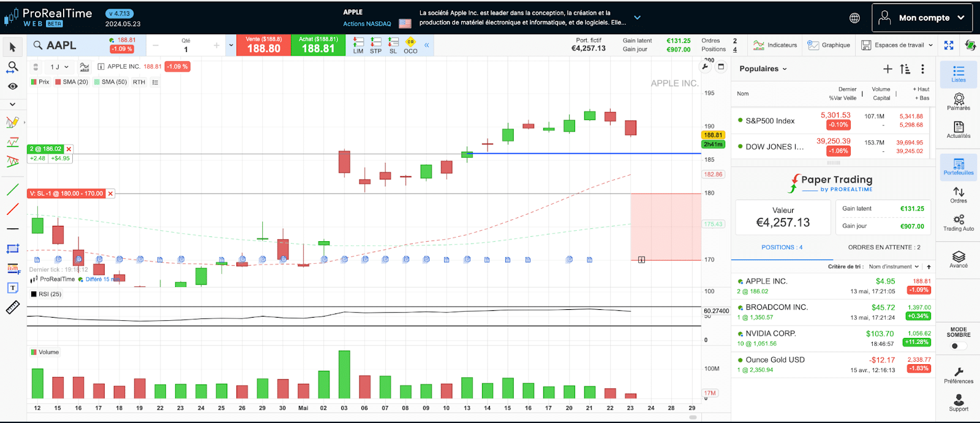Open the timeframe 1 J dropdown
The image size is (980, 423).
[59, 67]
